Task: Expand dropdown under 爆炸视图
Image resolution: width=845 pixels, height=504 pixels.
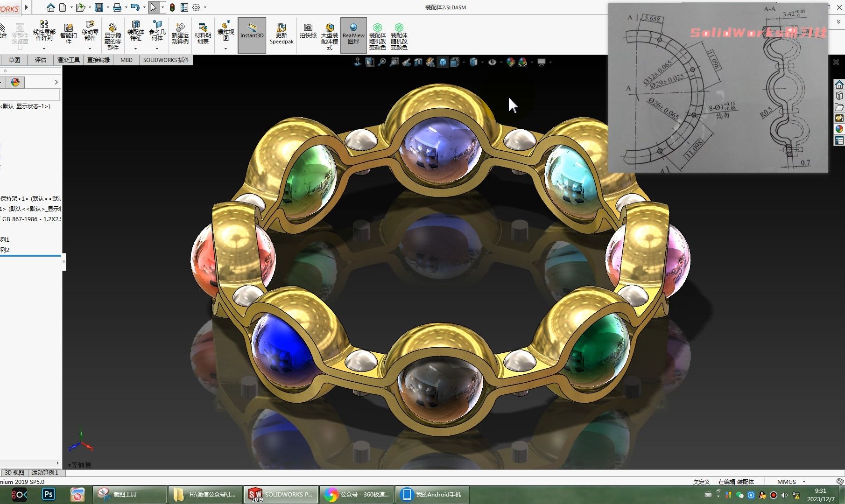Action: coord(225,49)
